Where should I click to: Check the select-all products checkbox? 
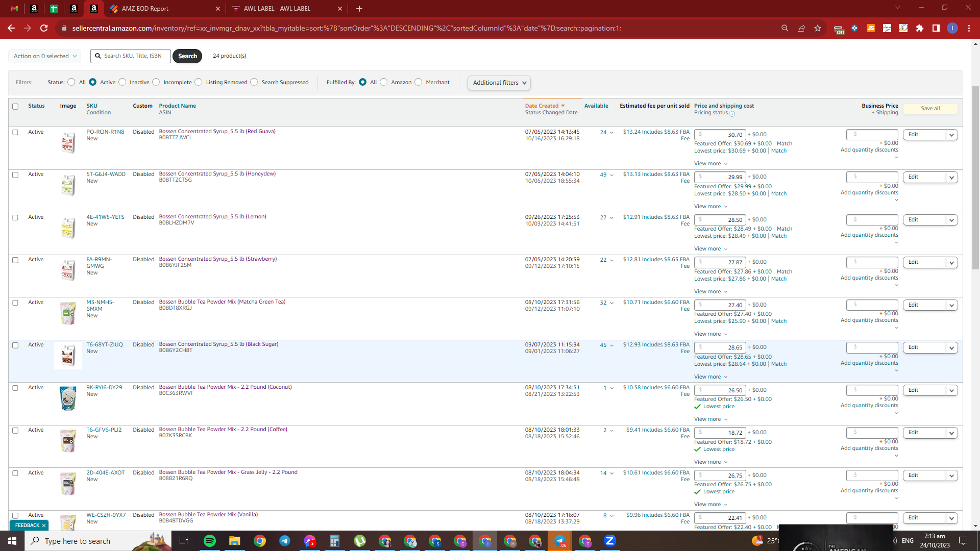coord(15,107)
